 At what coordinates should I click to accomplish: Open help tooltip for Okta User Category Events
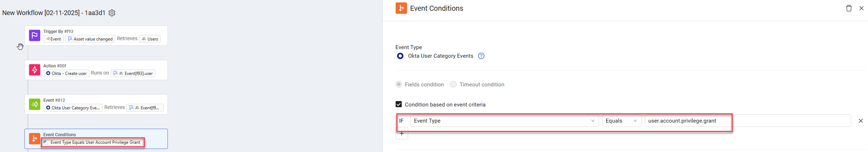click(x=481, y=56)
